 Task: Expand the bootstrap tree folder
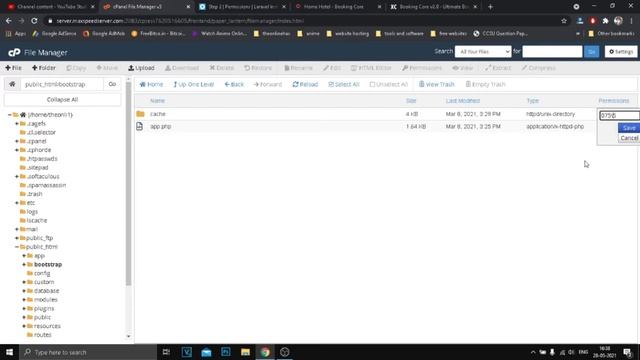[24, 264]
